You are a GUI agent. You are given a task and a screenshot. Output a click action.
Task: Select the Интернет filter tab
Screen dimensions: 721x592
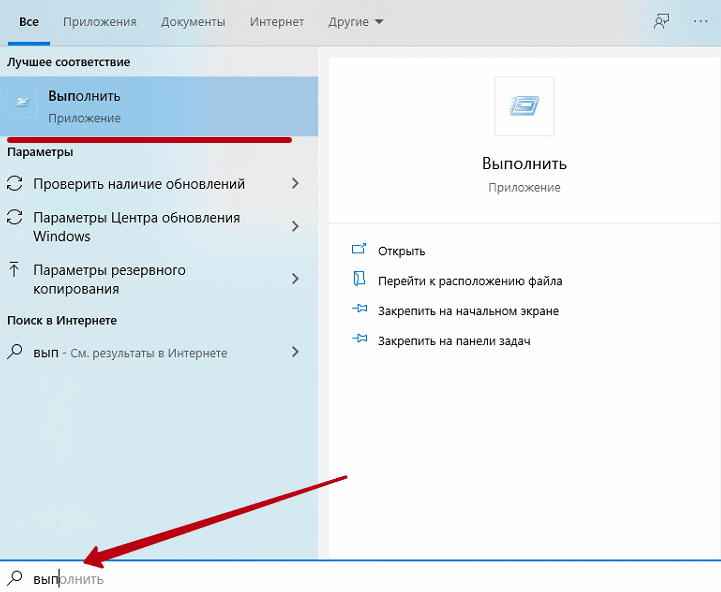(x=276, y=22)
